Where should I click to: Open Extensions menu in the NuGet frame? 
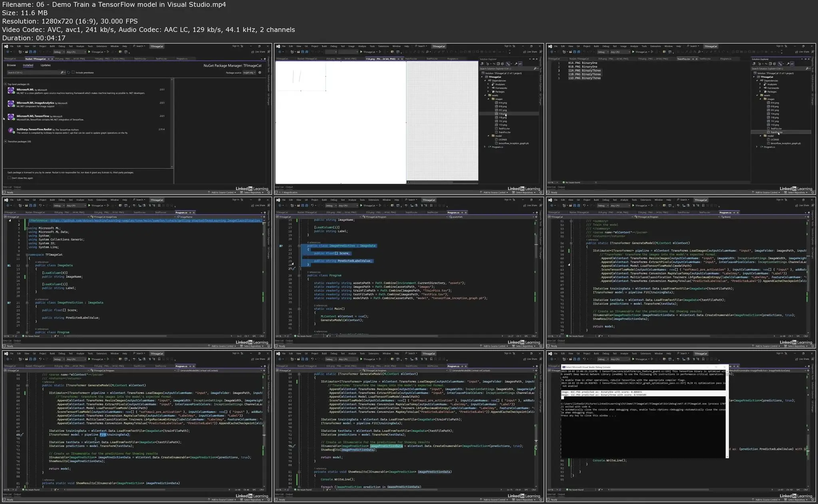[101, 46]
